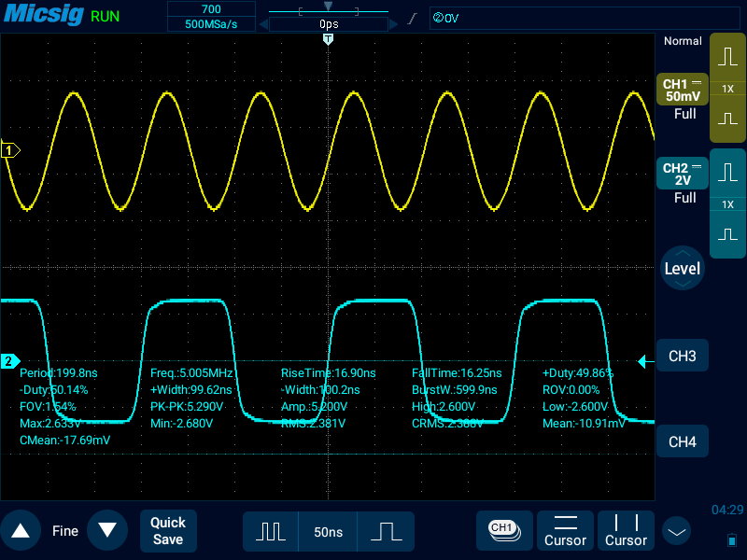This screenshot has height=560, width=747.
Task: Move horizontal position left arrow
Action: 263,24
